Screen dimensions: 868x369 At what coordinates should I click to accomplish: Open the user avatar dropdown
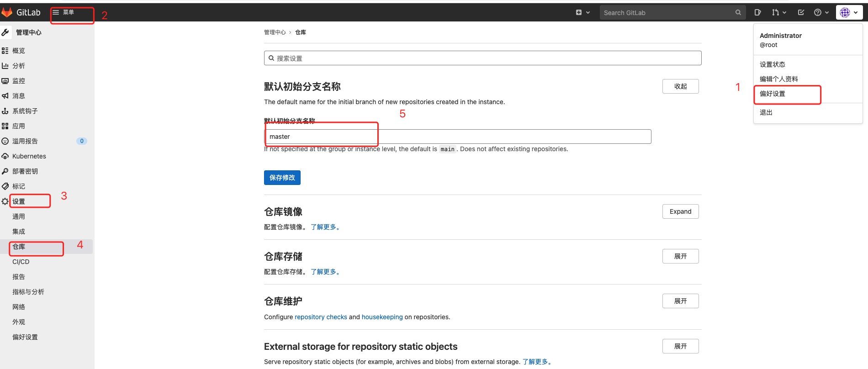click(849, 13)
